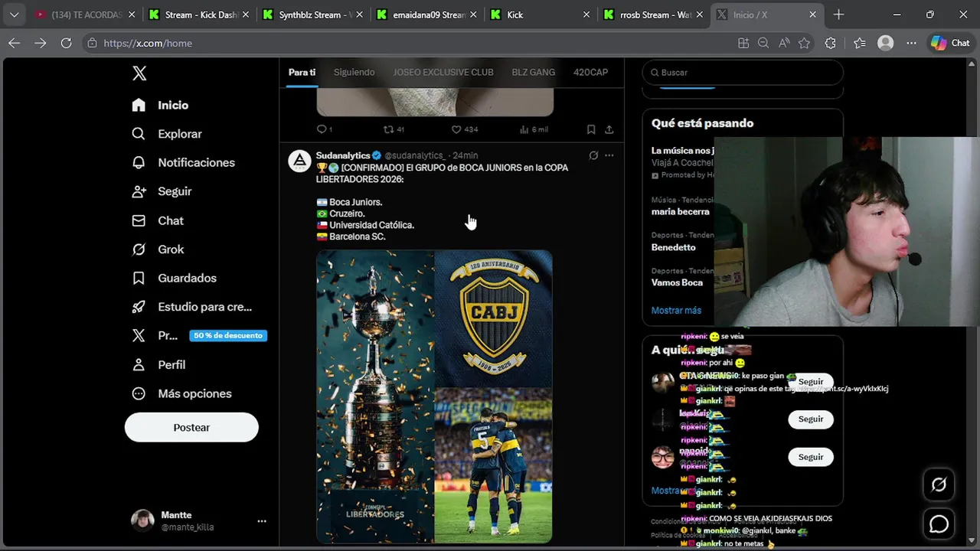Click reply icon on top post
980x551 pixels.
coord(322,129)
